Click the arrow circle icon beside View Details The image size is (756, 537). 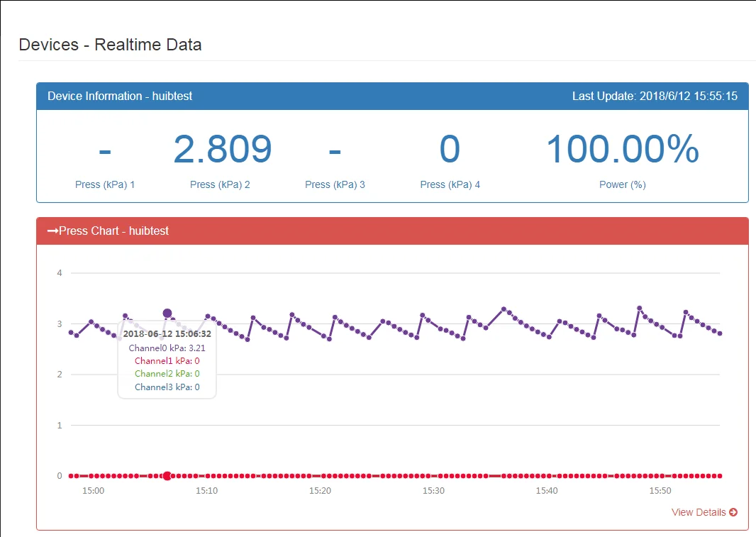(733, 512)
